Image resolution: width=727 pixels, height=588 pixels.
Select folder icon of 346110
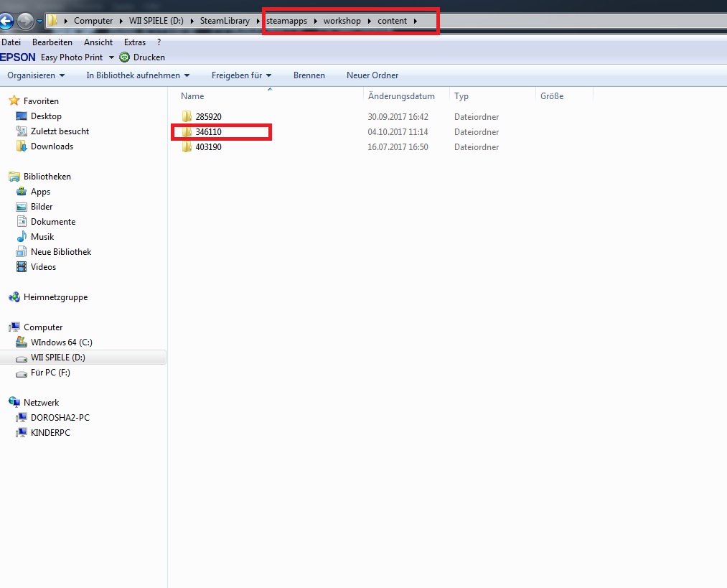point(187,131)
